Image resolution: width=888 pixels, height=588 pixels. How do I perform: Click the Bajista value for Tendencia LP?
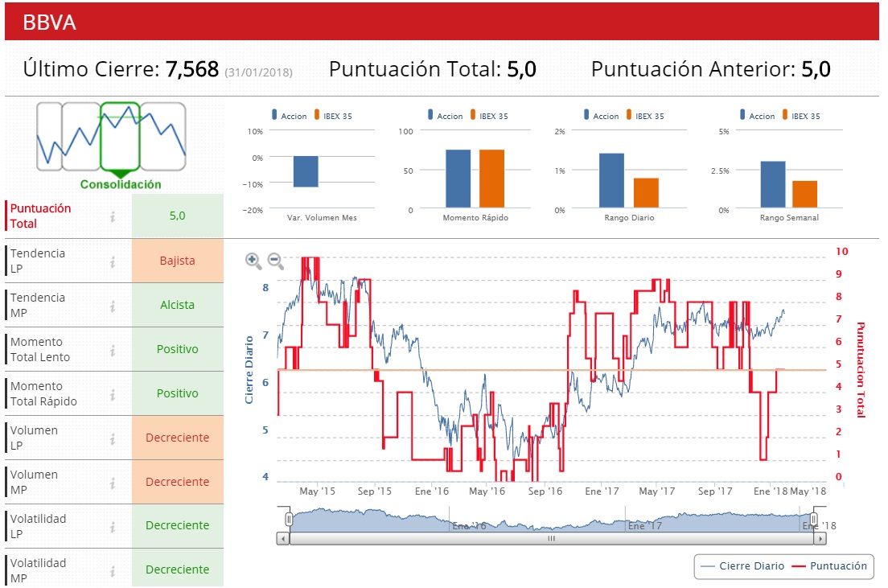[x=177, y=261]
